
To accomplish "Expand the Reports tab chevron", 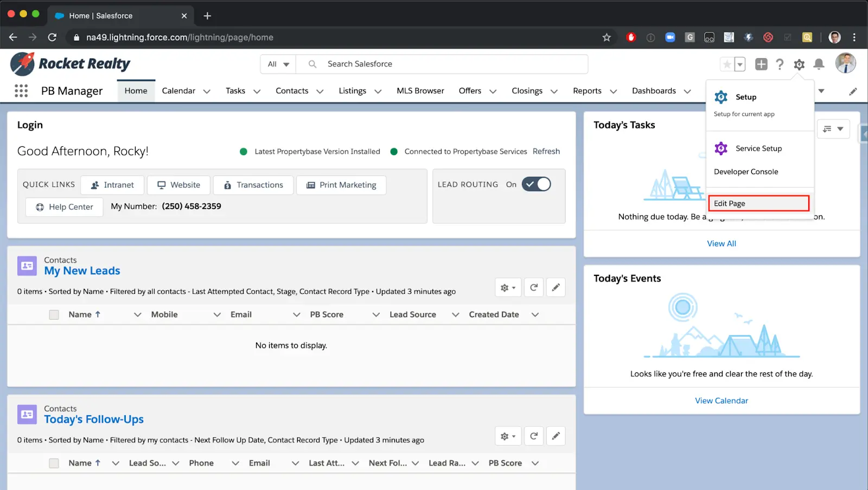I will click(x=613, y=92).
